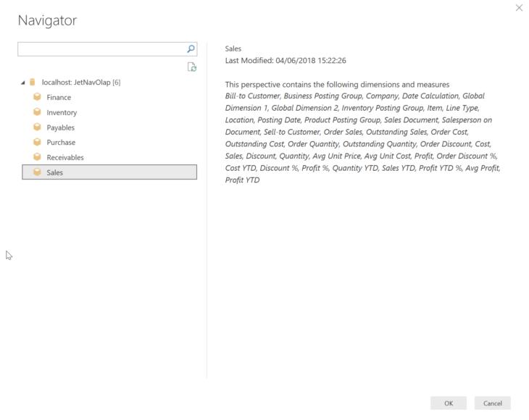
Task: Select the localhost: JetNavOlap [6] label
Action: pyautogui.click(x=81, y=83)
